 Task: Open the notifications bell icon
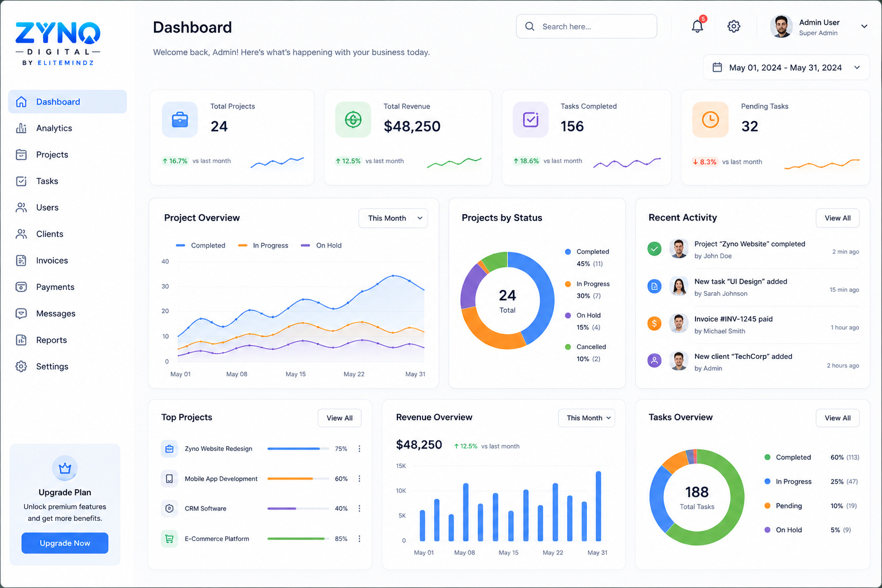pos(697,26)
